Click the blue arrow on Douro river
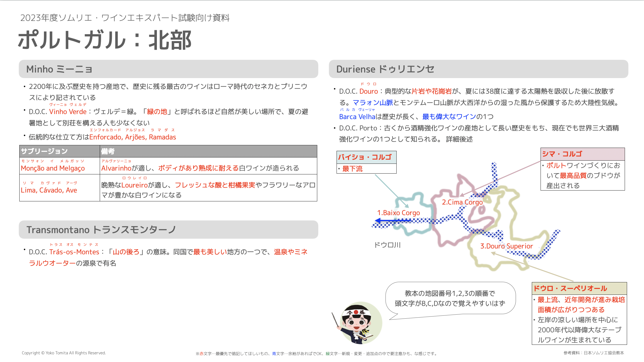Viewport: 644px width, 362px height. click(x=393, y=220)
